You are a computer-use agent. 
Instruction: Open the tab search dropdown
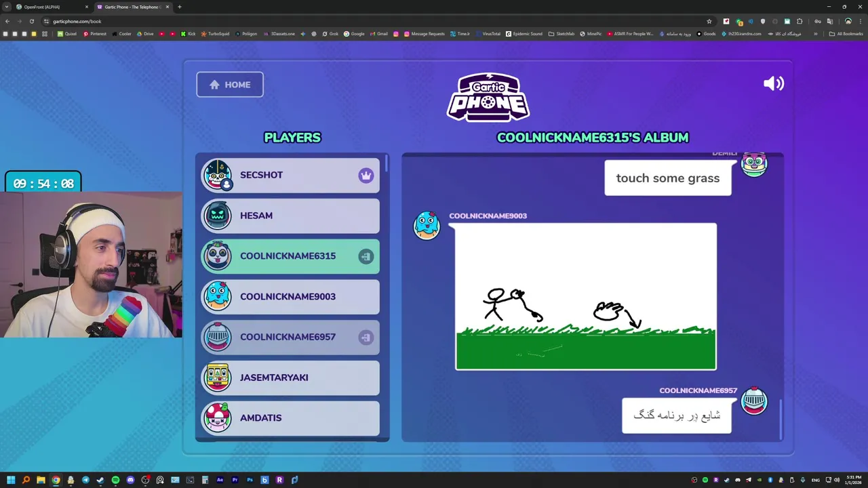6,7
